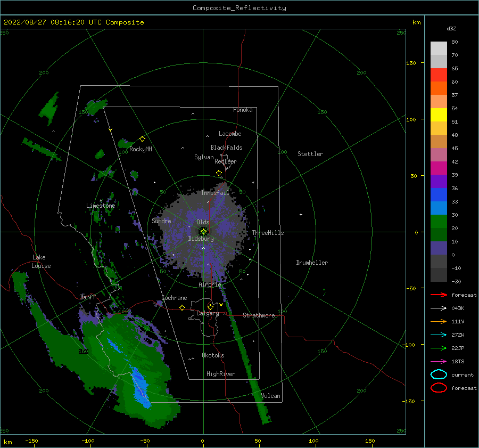Click the white plus marker north of Drumheller
The height and width of the screenshot is (448, 479).
point(301,214)
